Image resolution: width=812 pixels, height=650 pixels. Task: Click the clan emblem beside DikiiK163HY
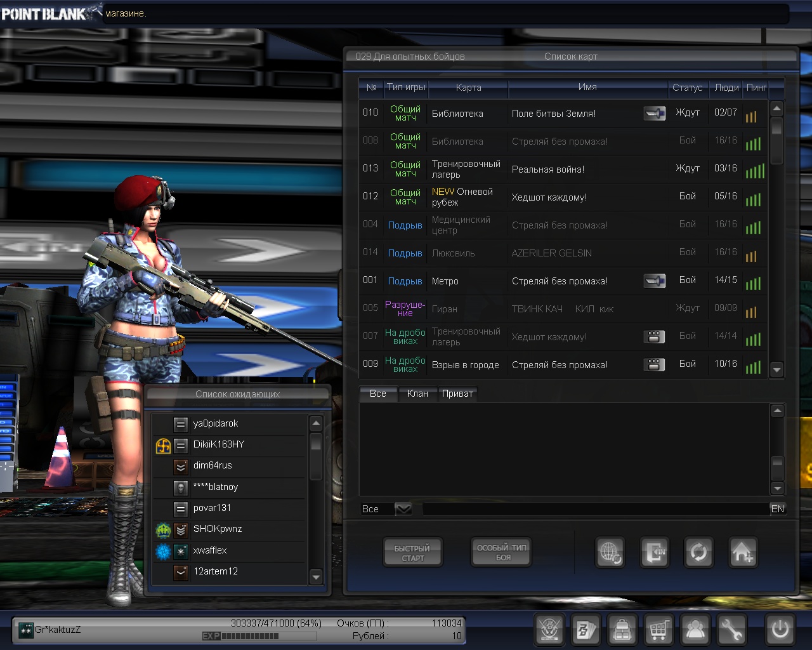click(163, 446)
